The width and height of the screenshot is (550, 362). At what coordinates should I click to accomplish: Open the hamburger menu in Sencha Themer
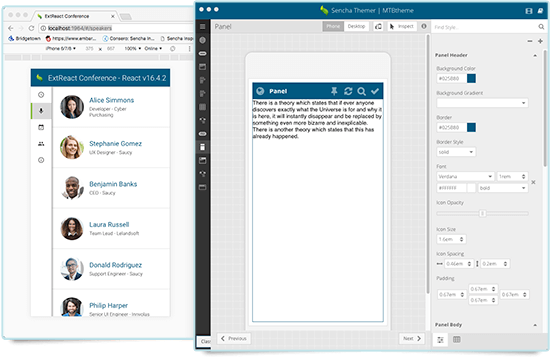pos(202,27)
